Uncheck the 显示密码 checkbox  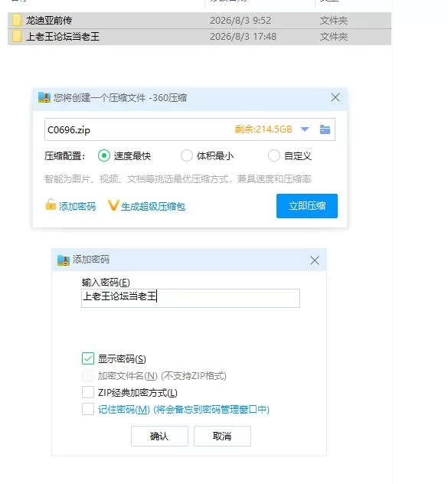88,358
